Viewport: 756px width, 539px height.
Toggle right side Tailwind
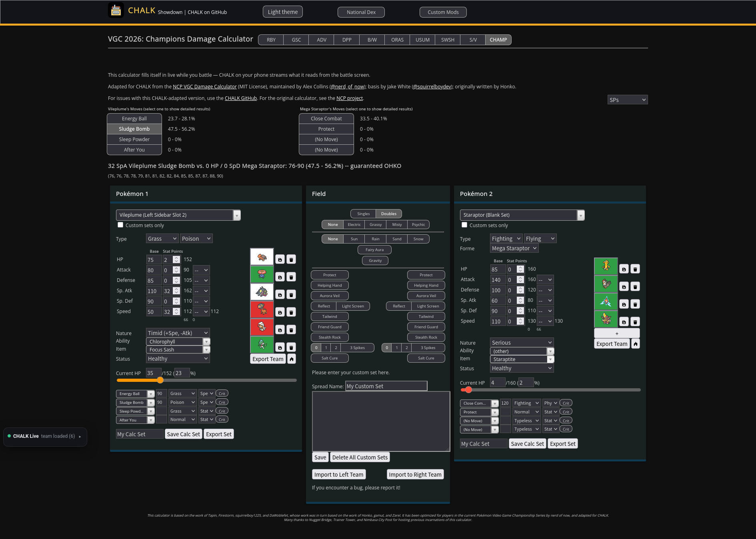pos(426,317)
